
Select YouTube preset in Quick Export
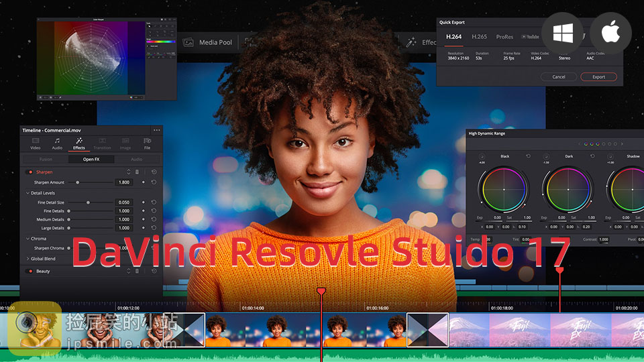(x=530, y=36)
